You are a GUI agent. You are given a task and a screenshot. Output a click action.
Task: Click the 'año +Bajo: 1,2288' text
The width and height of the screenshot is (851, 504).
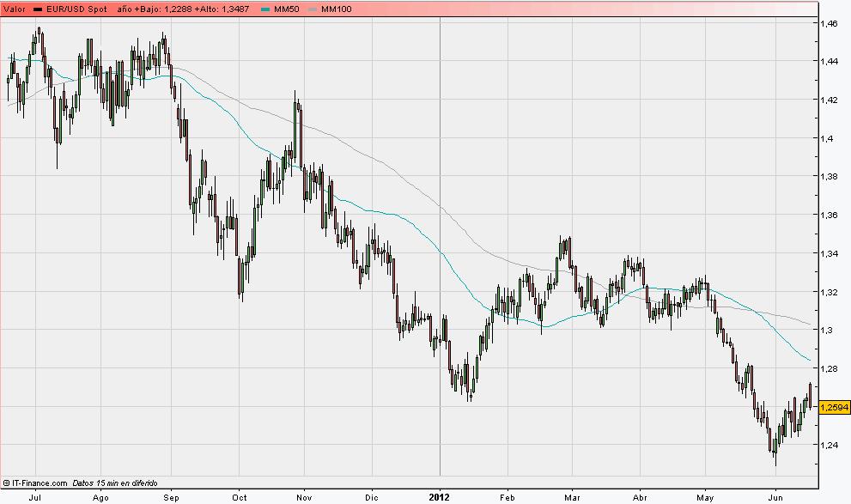click(155, 9)
